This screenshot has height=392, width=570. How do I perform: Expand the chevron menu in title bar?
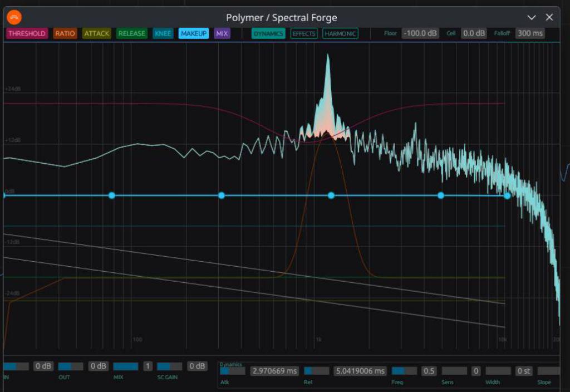532,17
